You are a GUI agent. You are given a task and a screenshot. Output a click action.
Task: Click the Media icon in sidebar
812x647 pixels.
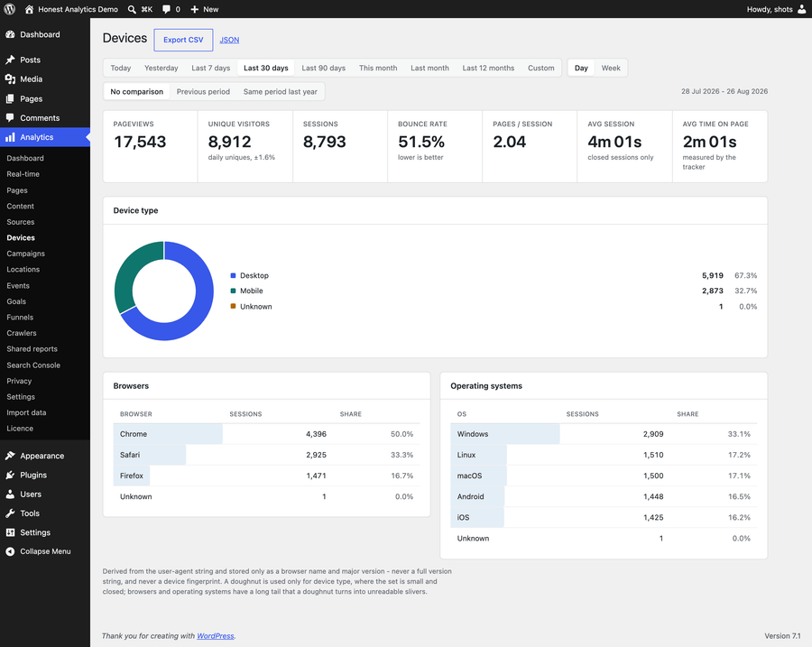[10, 79]
